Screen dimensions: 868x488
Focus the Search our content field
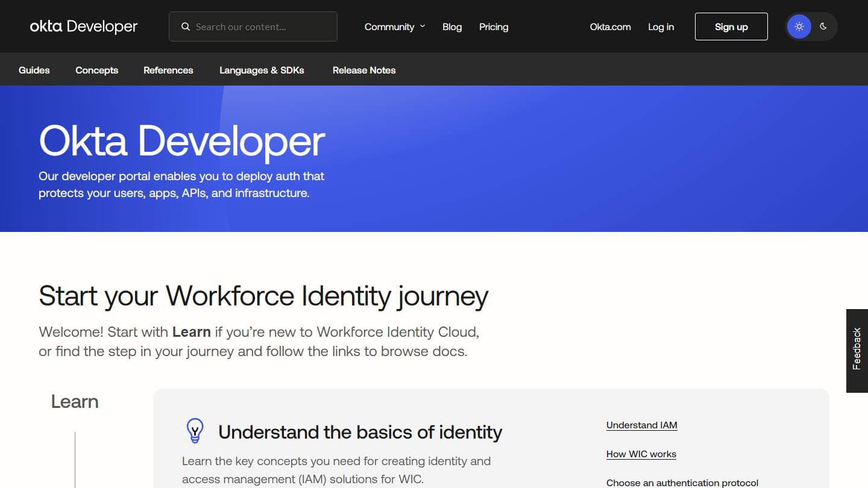(x=253, y=27)
